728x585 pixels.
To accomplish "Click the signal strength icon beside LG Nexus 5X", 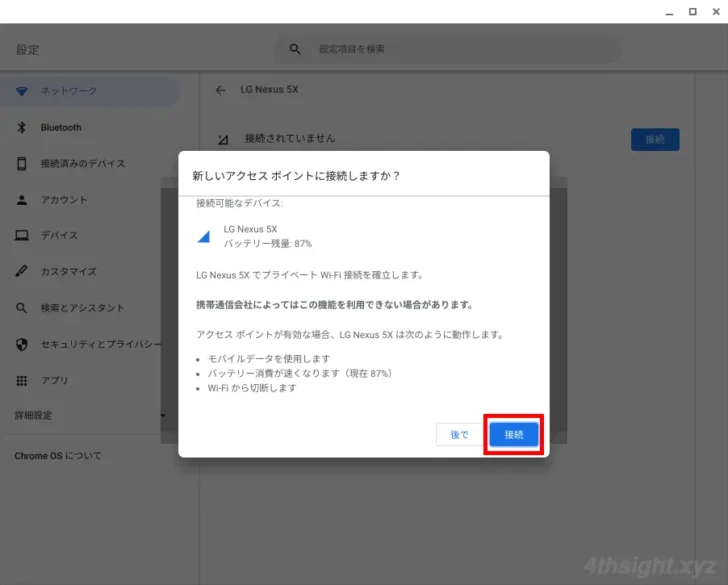I will point(204,236).
